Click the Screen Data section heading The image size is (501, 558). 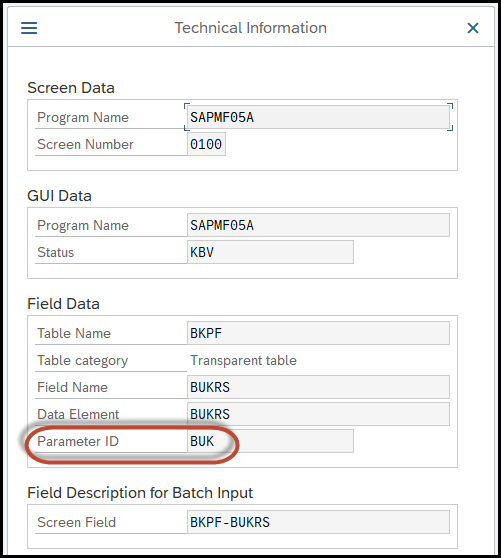[x=71, y=88]
